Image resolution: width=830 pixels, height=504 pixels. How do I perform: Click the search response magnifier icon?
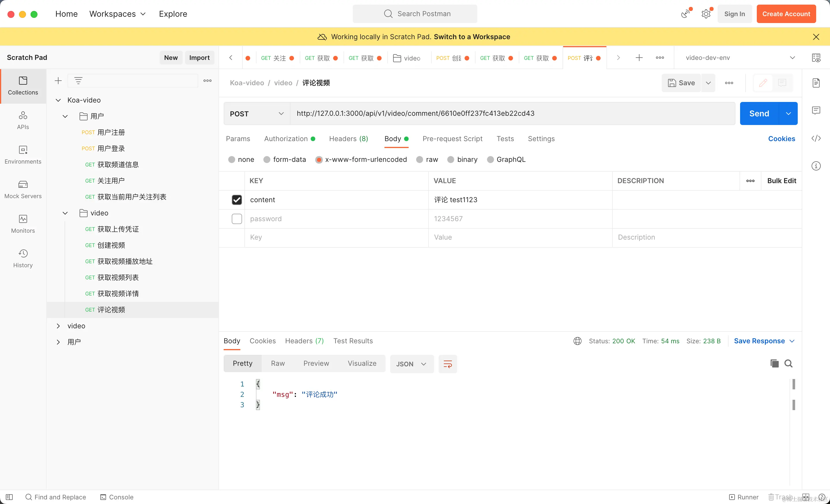point(788,363)
